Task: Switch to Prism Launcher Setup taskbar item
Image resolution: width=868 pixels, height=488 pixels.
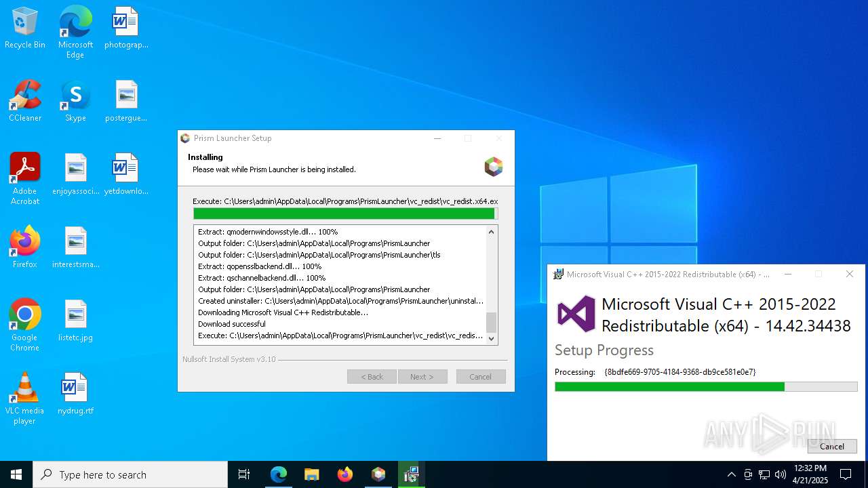Action: (x=378, y=474)
